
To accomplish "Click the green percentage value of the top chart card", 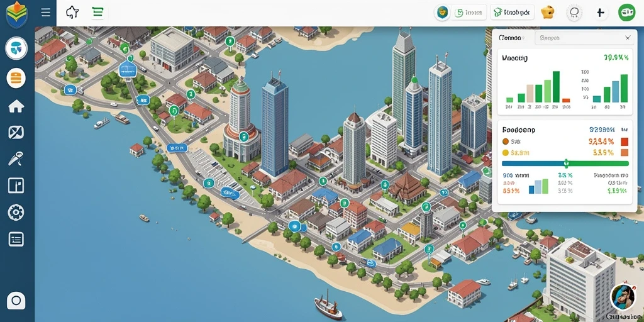I will click(616, 57).
